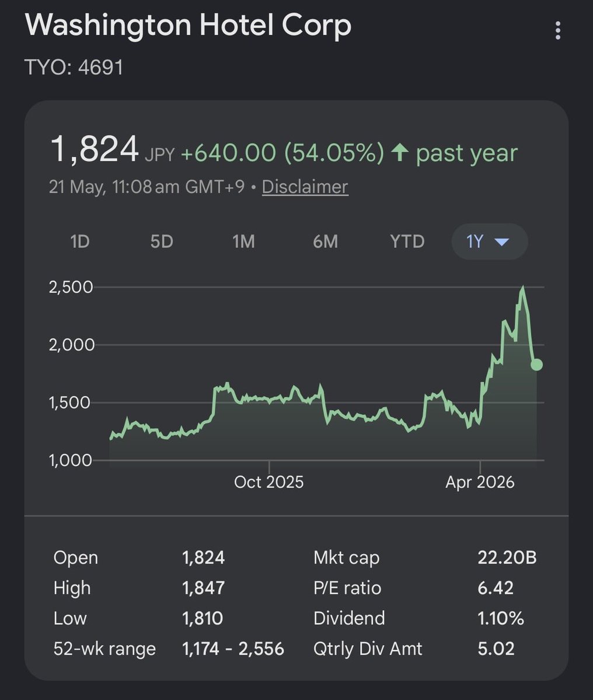Click the Qtrly Div Amt value 5.02

coord(496,649)
